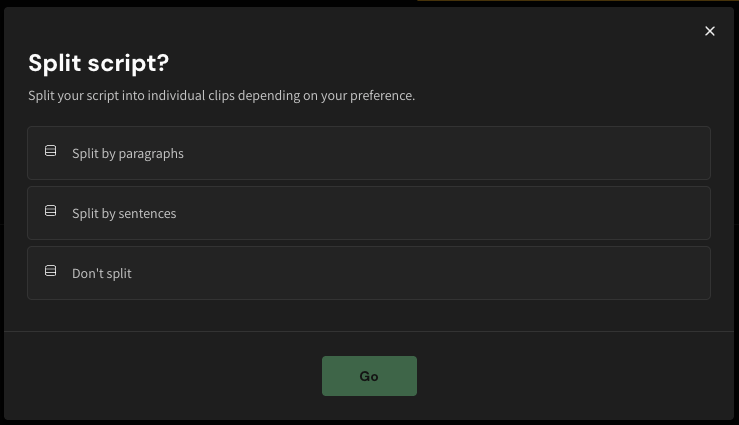Screen dimensions: 739x425
Task: Click the stack icon beside Split by sentences
Action: (50, 212)
